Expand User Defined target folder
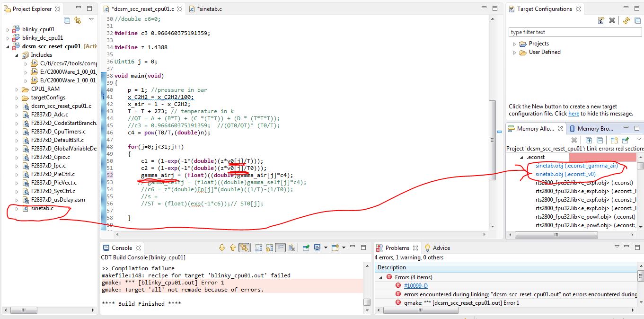 point(515,52)
